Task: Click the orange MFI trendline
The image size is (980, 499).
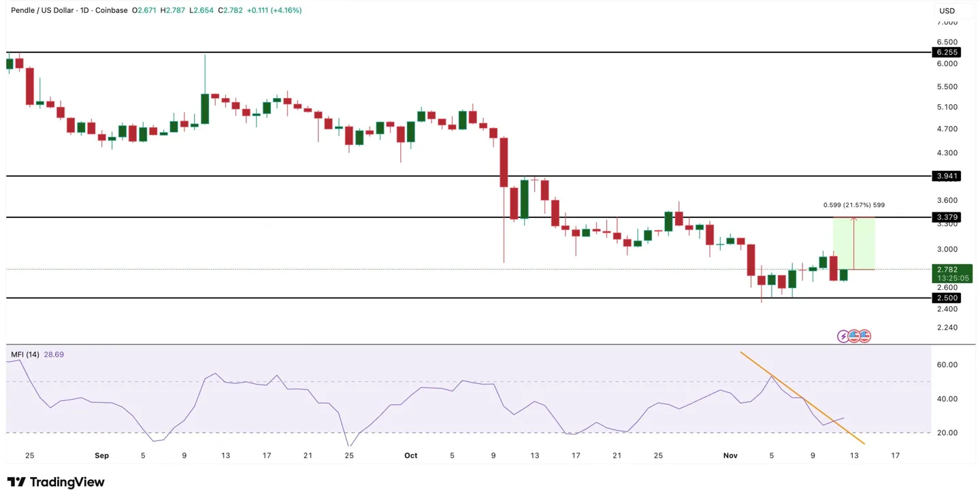Action: click(x=802, y=398)
